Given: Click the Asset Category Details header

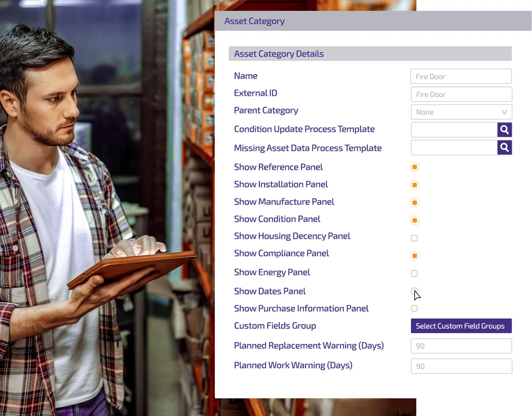Looking at the screenshot, I should [x=370, y=54].
